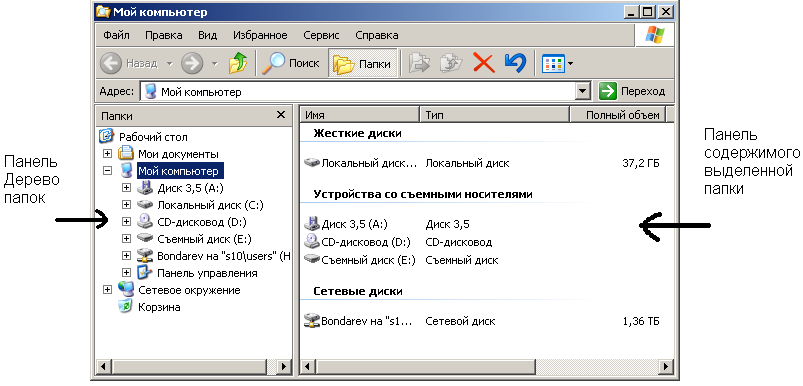Click the Move To folder toolbar icon
Screen dimensions: 803x386
pos(420,63)
